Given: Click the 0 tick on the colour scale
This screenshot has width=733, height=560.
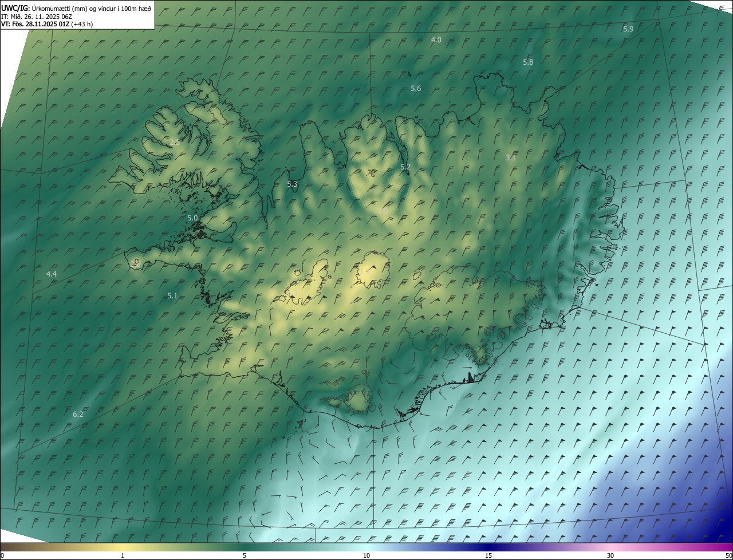Looking at the screenshot, I should [2, 555].
